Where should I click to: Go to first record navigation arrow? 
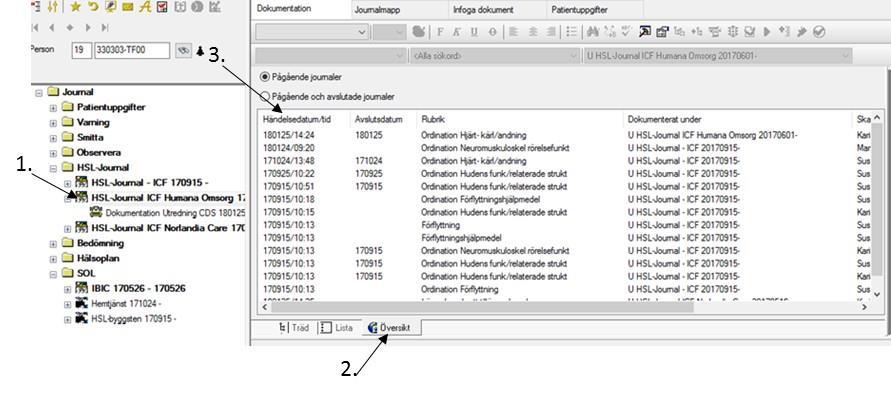[x=35, y=27]
